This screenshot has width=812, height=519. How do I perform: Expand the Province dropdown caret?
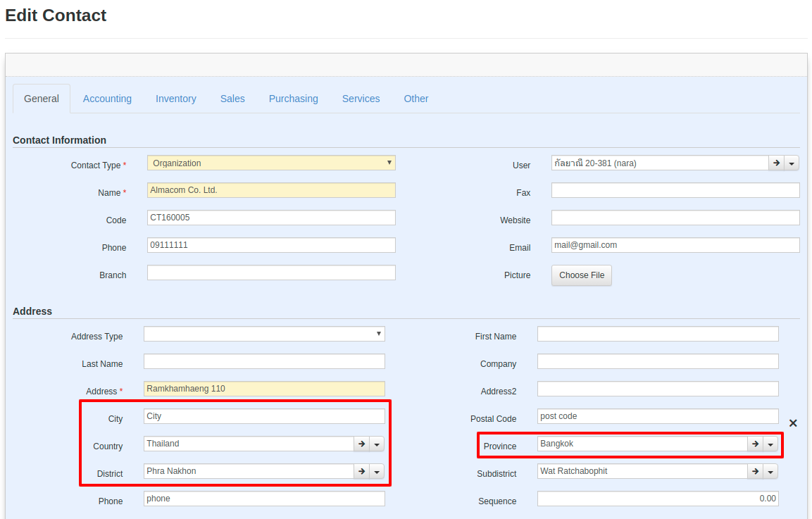[x=770, y=444]
